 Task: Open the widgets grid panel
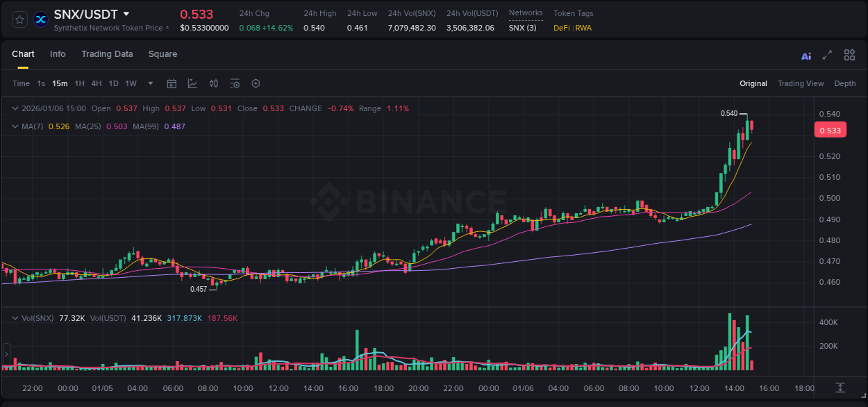pyautogui.click(x=849, y=55)
